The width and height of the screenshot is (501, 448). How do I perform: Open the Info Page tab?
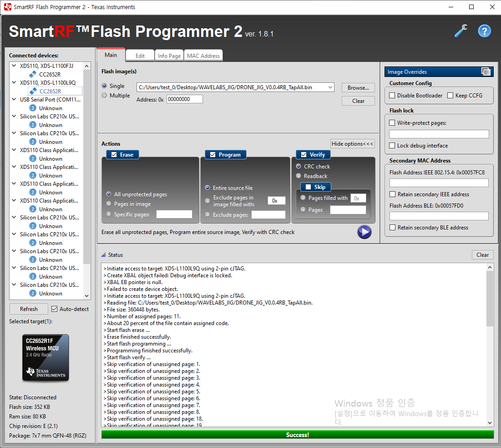[169, 56]
